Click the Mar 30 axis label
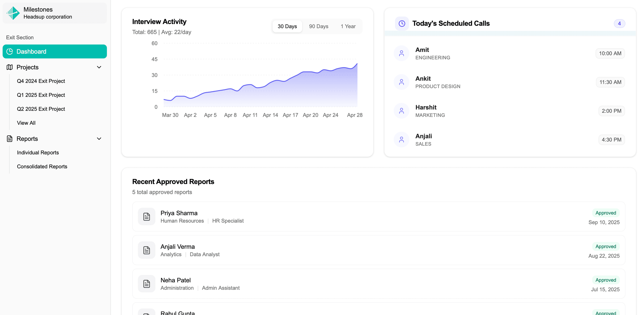Viewport: 644px width, 315px height. click(170, 115)
